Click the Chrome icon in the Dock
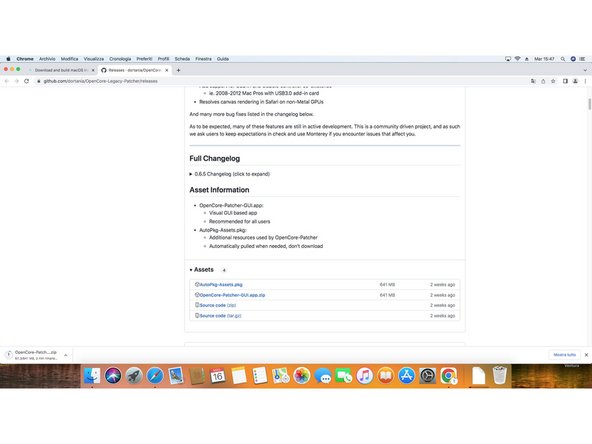This screenshot has width=592, height=444. pyautogui.click(x=449, y=376)
